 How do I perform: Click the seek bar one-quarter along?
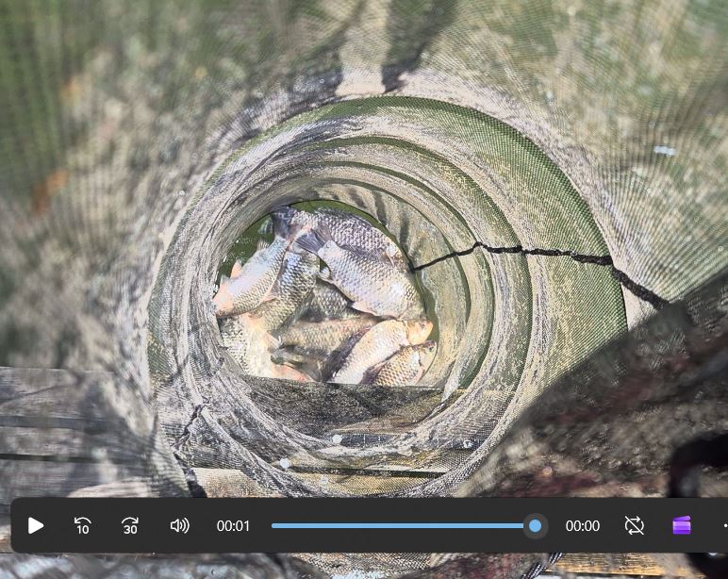[339, 525]
